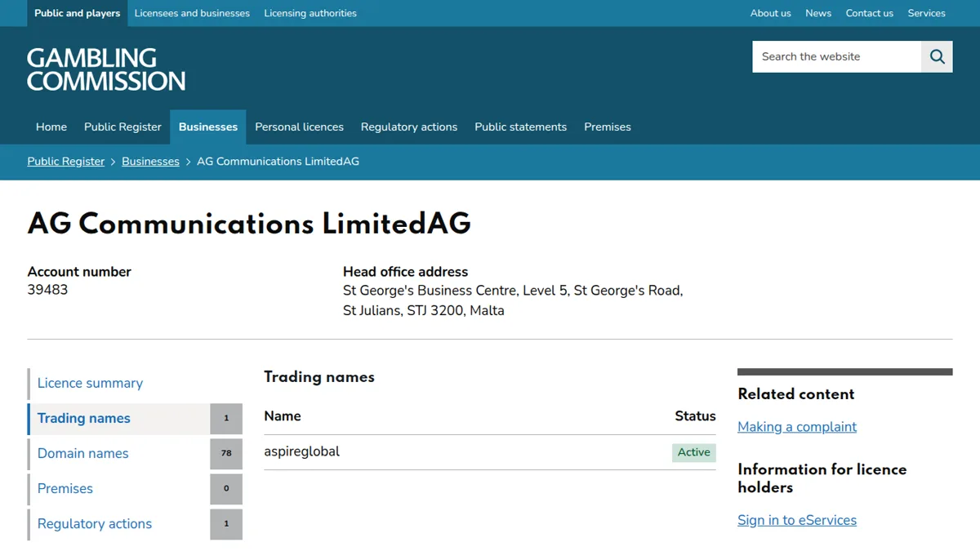Screen dimensions: 980x560
Task: Click the Name column header
Action: pos(283,416)
